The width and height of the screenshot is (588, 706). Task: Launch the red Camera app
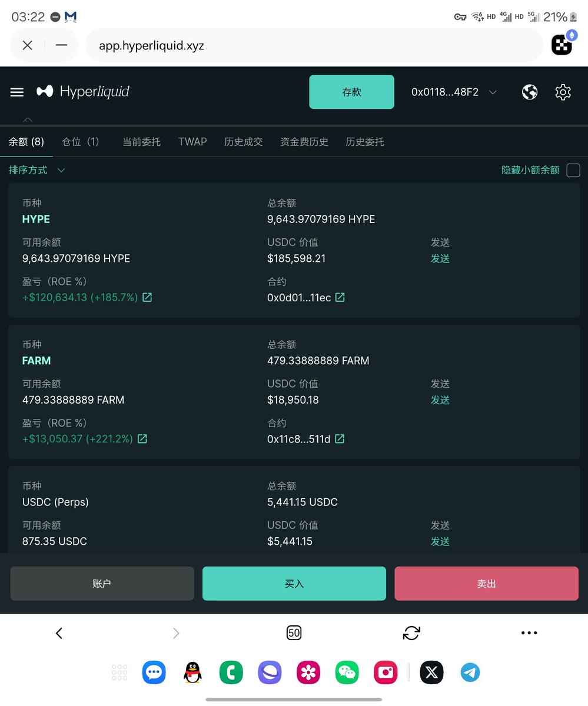pyautogui.click(x=386, y=672)
